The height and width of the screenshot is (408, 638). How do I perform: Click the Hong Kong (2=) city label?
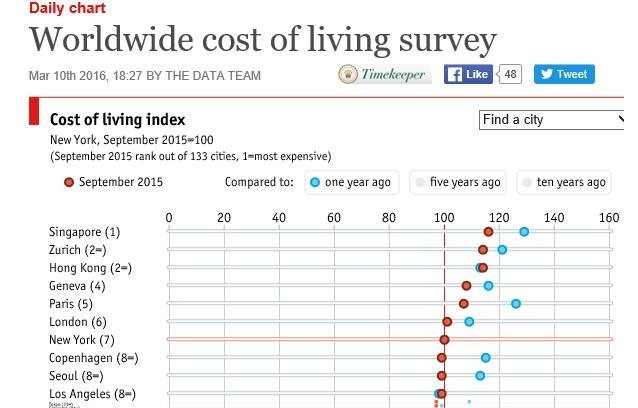click(91, 268)
